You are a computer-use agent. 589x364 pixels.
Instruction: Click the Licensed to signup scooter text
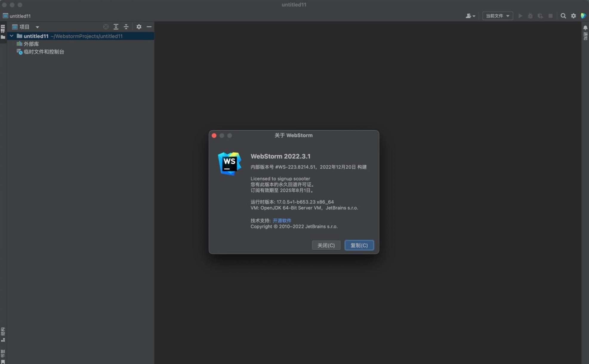[280, 179]
